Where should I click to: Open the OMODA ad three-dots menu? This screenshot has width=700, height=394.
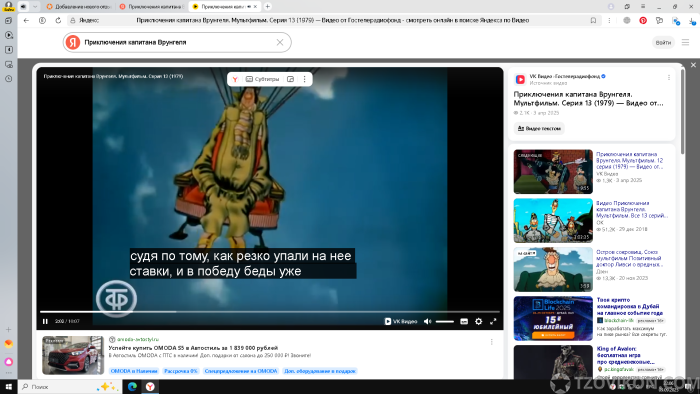point(492,342)
